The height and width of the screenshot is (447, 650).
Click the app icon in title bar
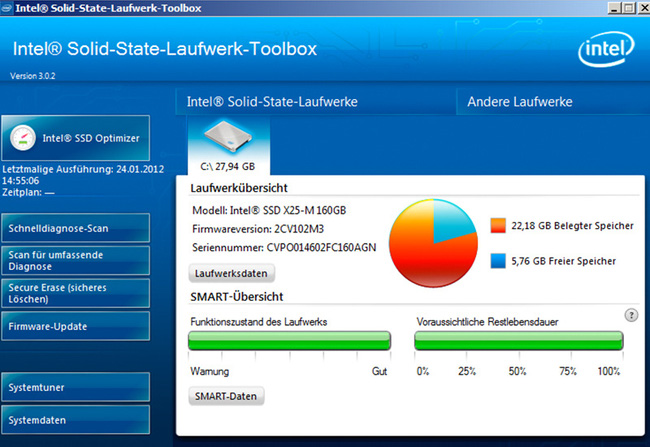point(6,7)
